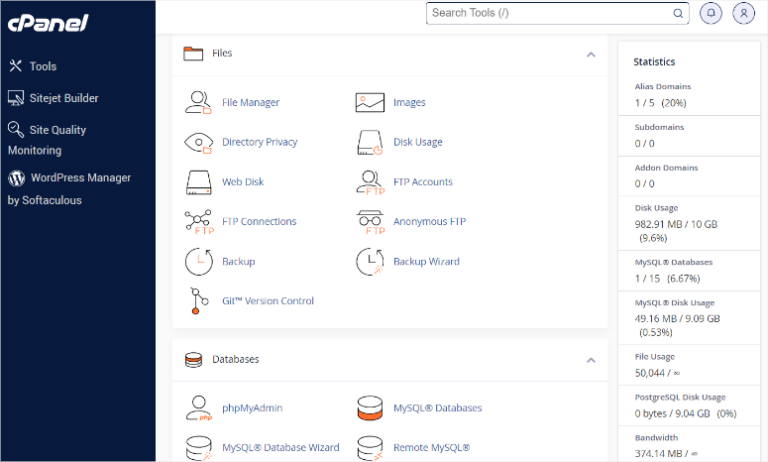This screenshot has height=462, width=768.
Task: Select the Disk Usage icon
Action: point(370,142)
